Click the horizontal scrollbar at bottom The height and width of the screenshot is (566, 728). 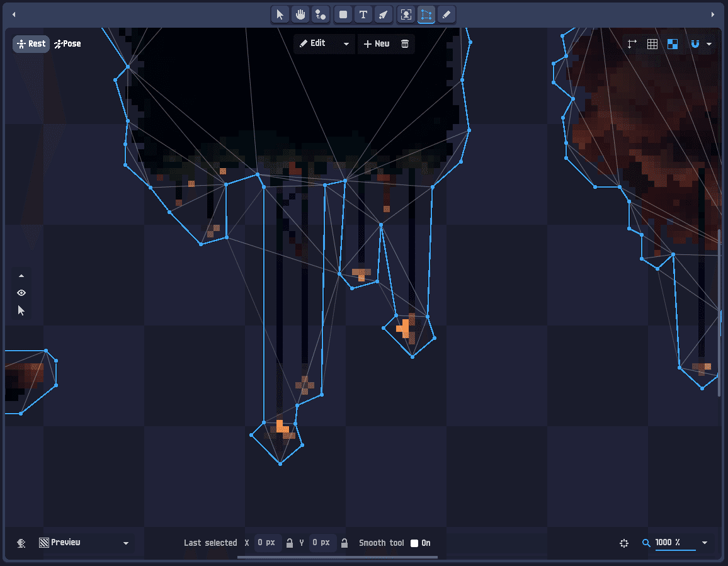338,557
